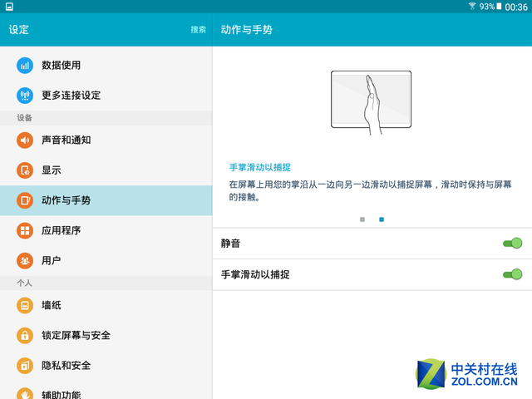This screenshot has width=532, height=399.
Task: Tap the 设备 section header
Action: point(24,118)
